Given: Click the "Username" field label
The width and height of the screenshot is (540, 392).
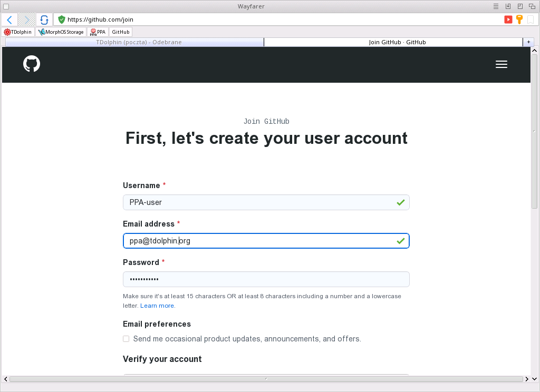Looking at the screenshot, I should 141,185.
